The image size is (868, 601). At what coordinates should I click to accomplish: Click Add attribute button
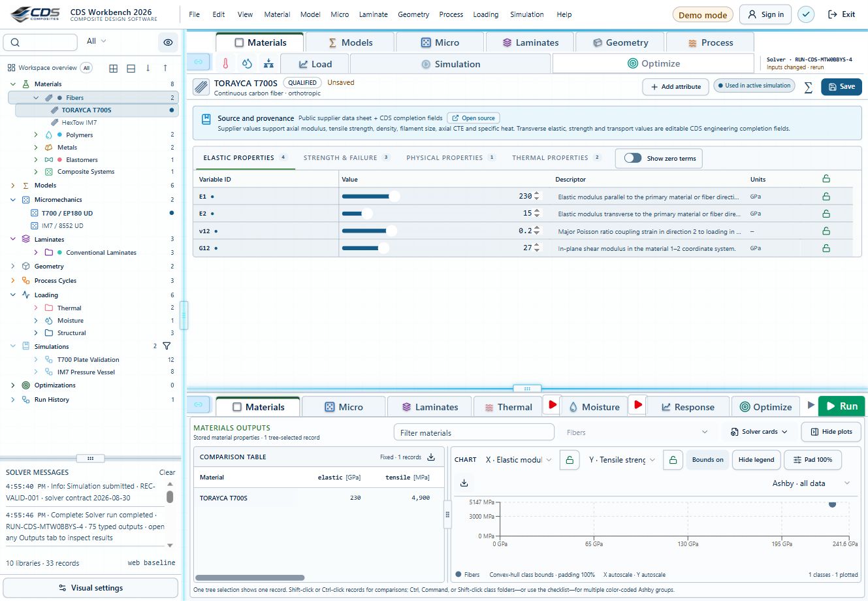pyautogui.click(x=675, y=87)
